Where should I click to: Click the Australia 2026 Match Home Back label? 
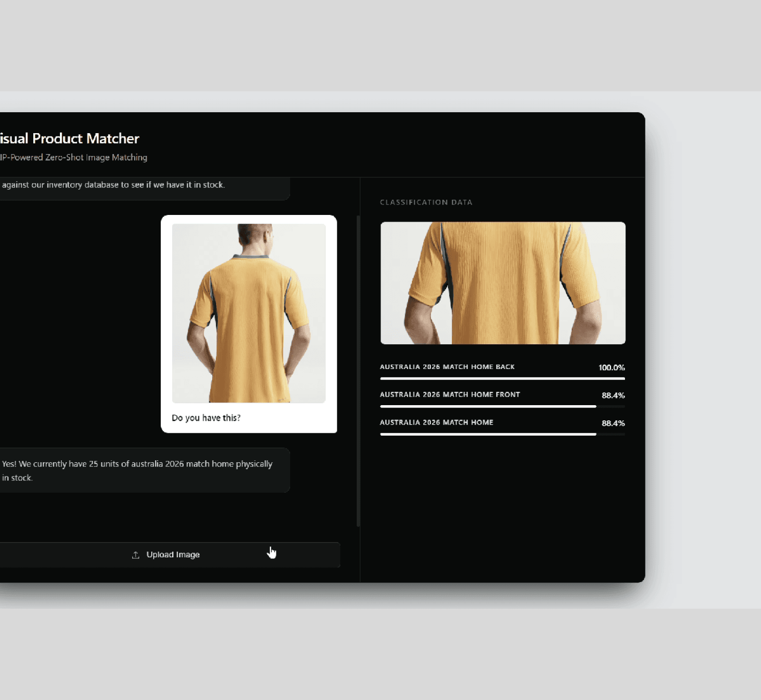(x=447, y=367)
